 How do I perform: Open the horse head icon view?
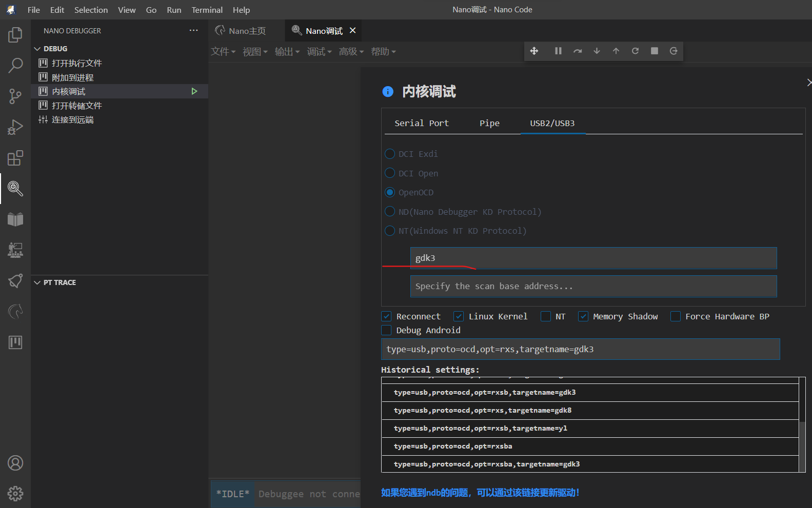[x=15, y=312]
